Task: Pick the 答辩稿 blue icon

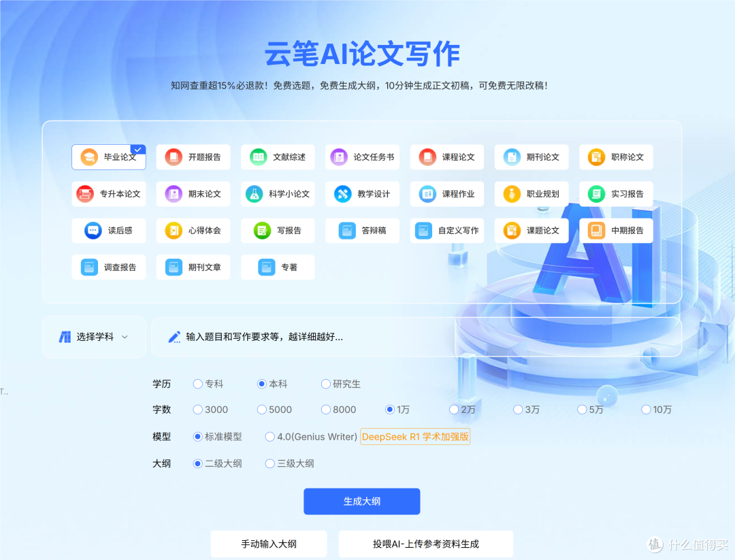Action: tap(347, 231)
